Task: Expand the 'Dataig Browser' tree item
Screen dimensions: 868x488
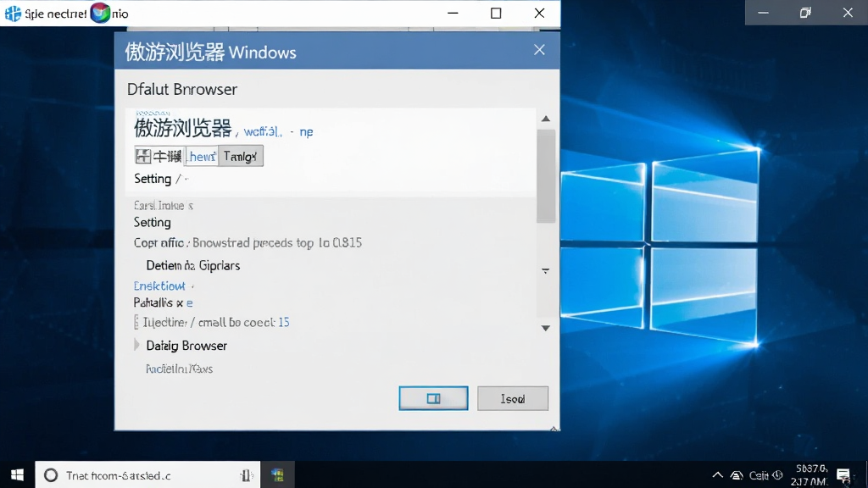Action: [x=136, y=346]
